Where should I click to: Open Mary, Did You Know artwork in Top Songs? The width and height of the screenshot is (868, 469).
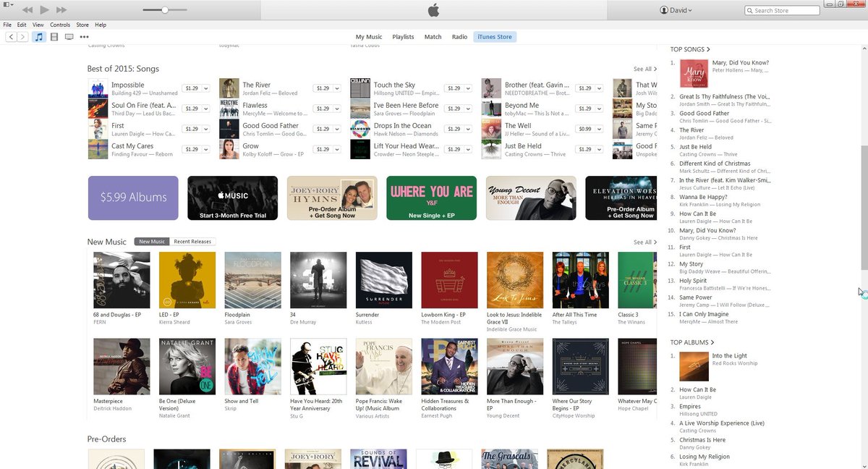694,73
